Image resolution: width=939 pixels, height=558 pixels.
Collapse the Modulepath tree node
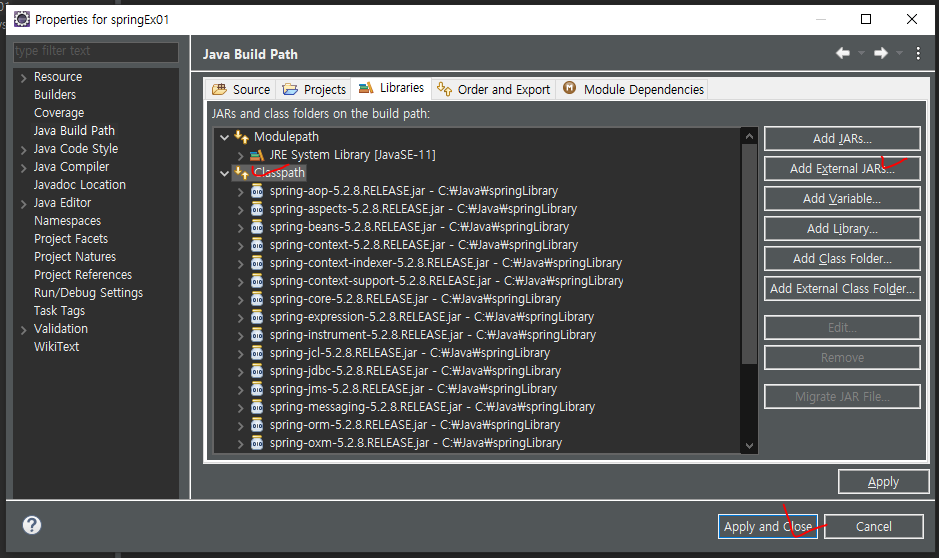[x=225, y=137]
